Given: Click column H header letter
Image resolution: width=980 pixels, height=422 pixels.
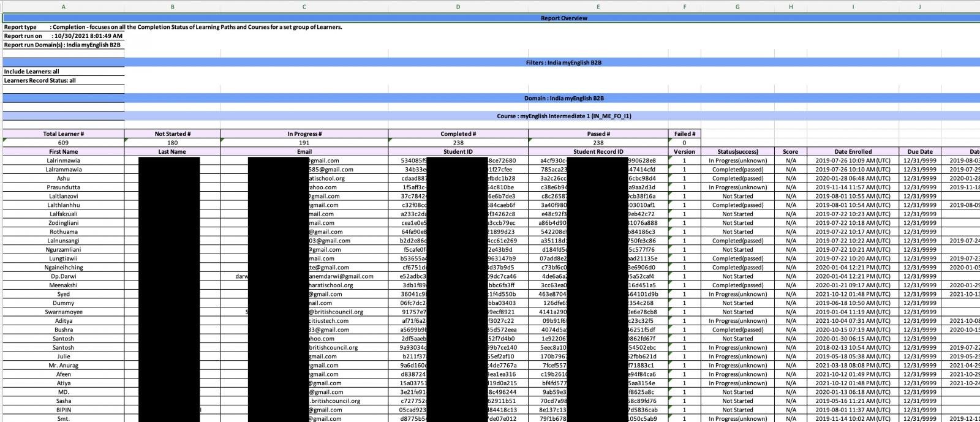Looking at the screenshot, I should (x=790, y=7).
